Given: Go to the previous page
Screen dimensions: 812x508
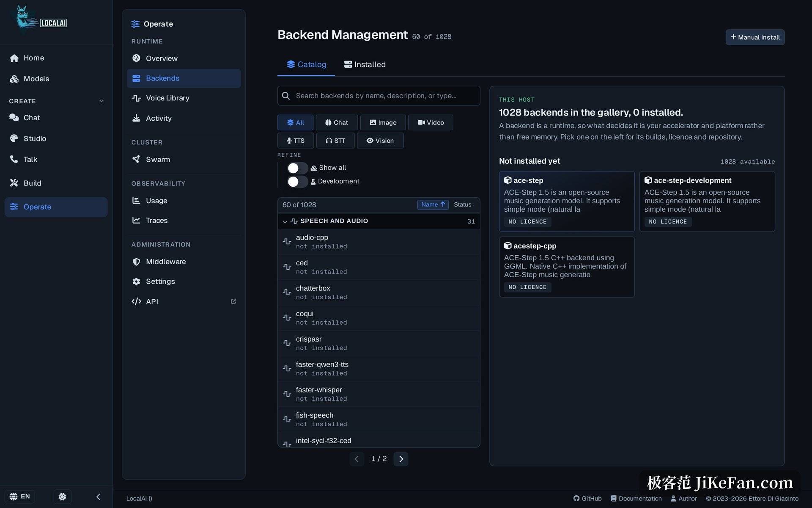Looking at the screenshot, I should pos(357,459).
